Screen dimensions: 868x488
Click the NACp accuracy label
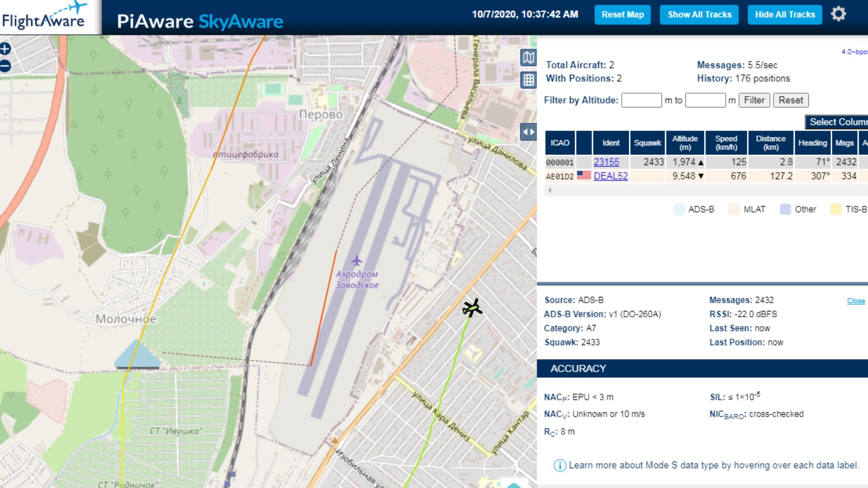click(557, 398)
